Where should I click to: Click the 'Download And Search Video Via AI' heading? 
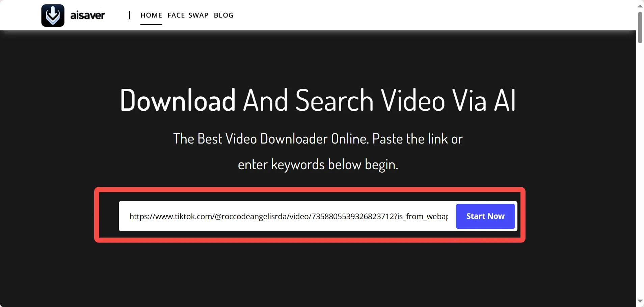[x=318, y=100]
